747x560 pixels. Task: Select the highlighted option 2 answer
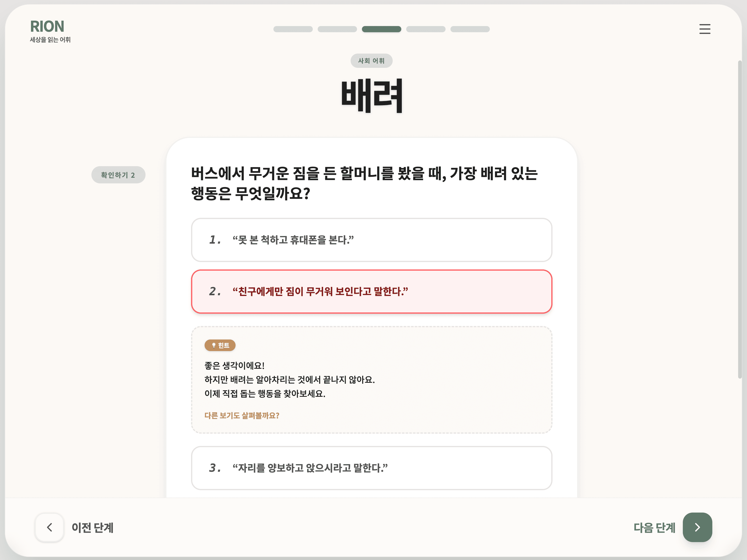tap(372, 292)
